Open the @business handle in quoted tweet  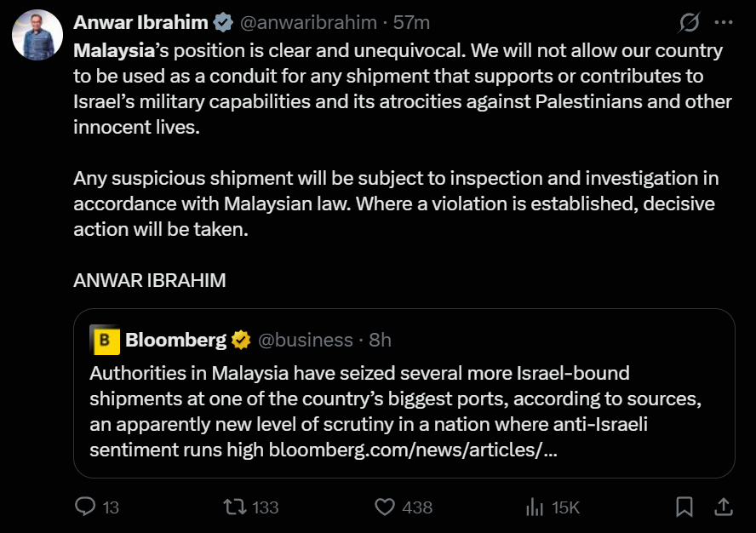pyautogui.click(x=306, y=340)
